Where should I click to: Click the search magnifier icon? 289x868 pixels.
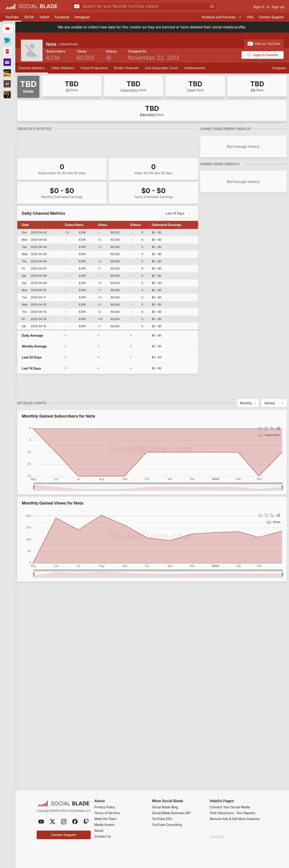pos(212,6)
